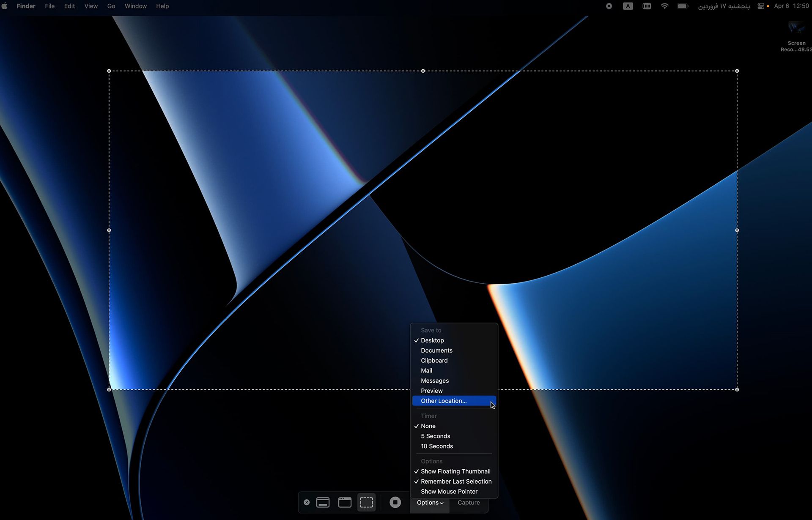Screen dimensions: 812x520
Task: Open the Edit menu
Action: (x=69, y=6)
